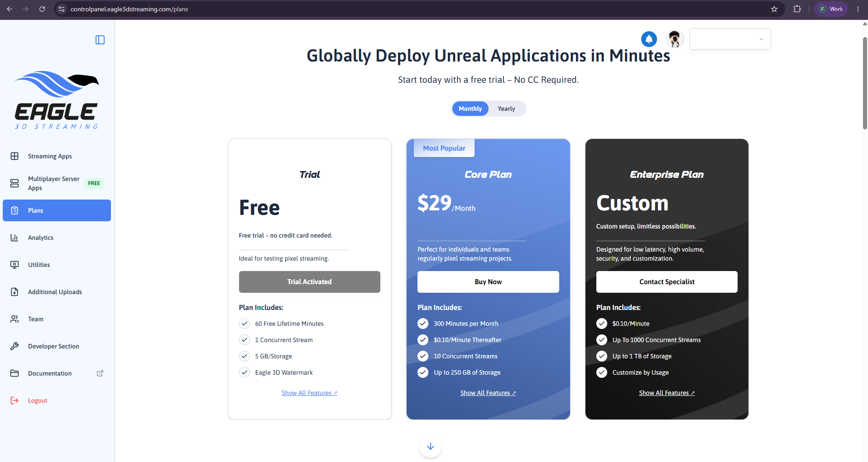Click checkmark beside 300 Minutes per Month
Viewport: 868px width, 462px height.
click(x=423, y=324)
